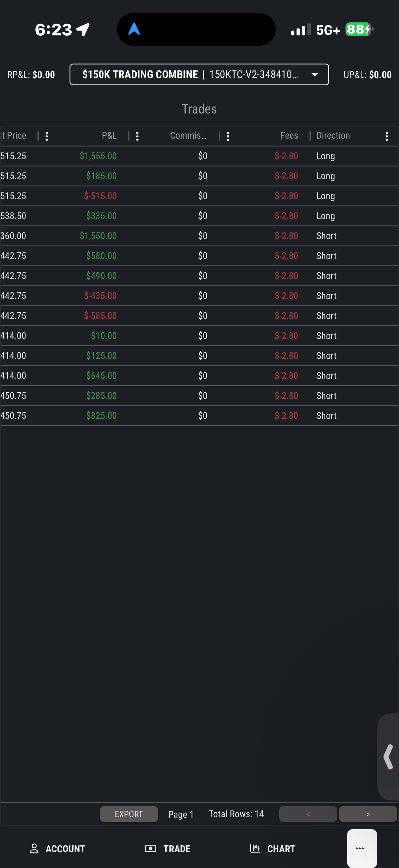Screen dimensions: 399x868
Task: Select the $150K Trading Combine account box
Action: 199,74
